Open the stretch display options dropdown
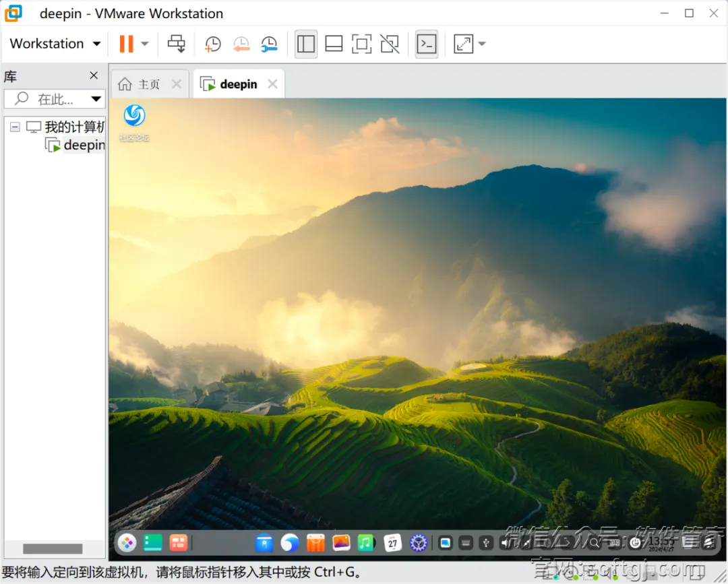Viewport: 728px width, 584px height. pyautogui.click(x=482, y=44)
